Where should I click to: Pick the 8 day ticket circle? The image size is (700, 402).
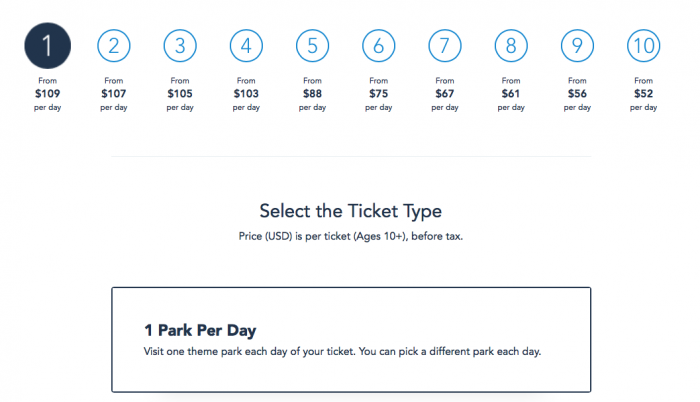pos(511,45)
